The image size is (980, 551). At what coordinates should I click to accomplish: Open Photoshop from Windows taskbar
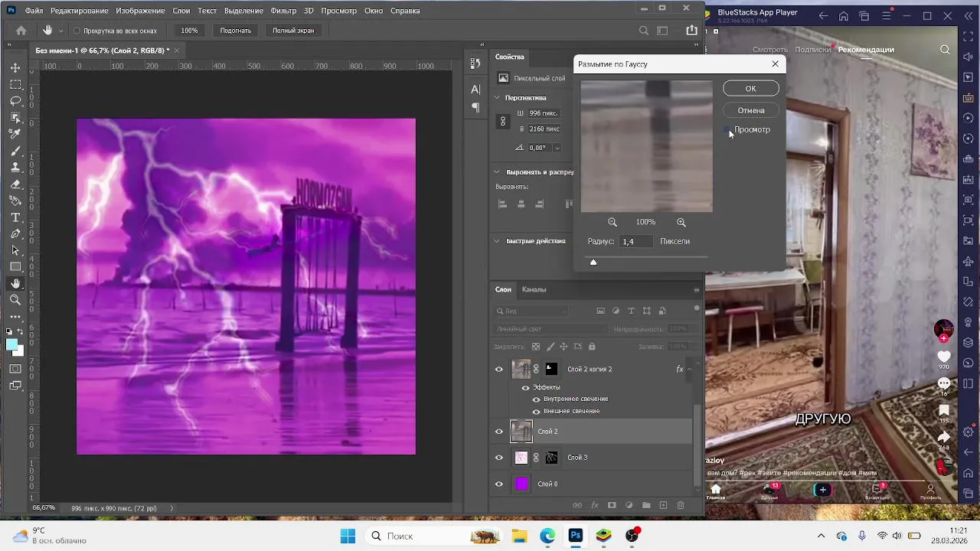coord(576,536)
